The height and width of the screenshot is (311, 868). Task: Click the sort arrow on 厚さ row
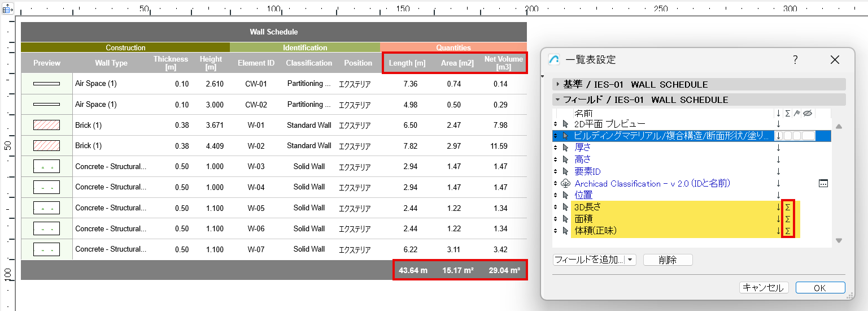778,148
